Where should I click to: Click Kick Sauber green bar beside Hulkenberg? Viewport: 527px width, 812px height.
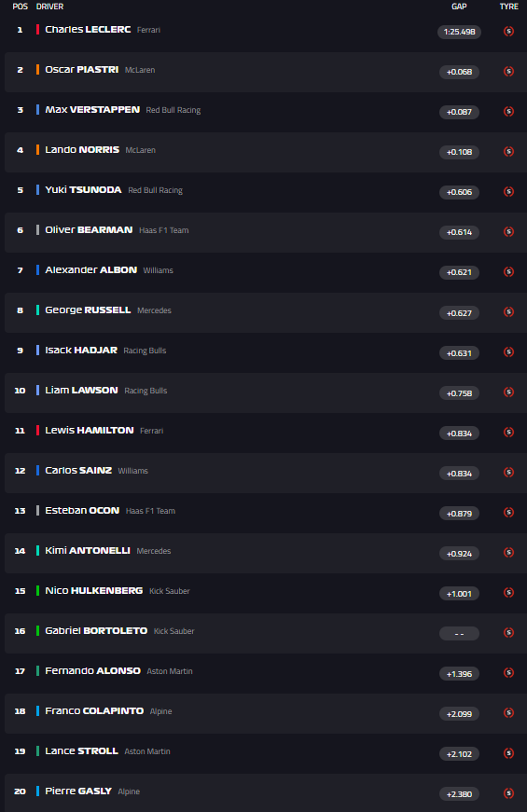click(38, 590)
